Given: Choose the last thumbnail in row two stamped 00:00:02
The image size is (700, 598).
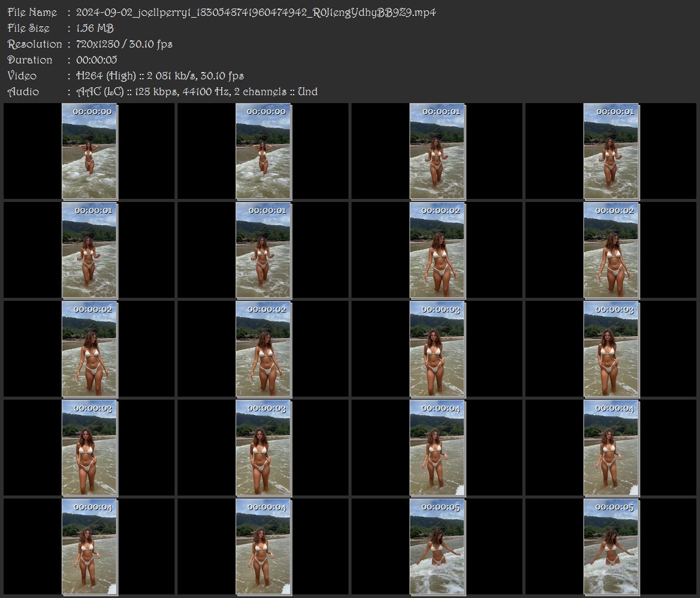Looking at the screenshot, I should point(611,250).
